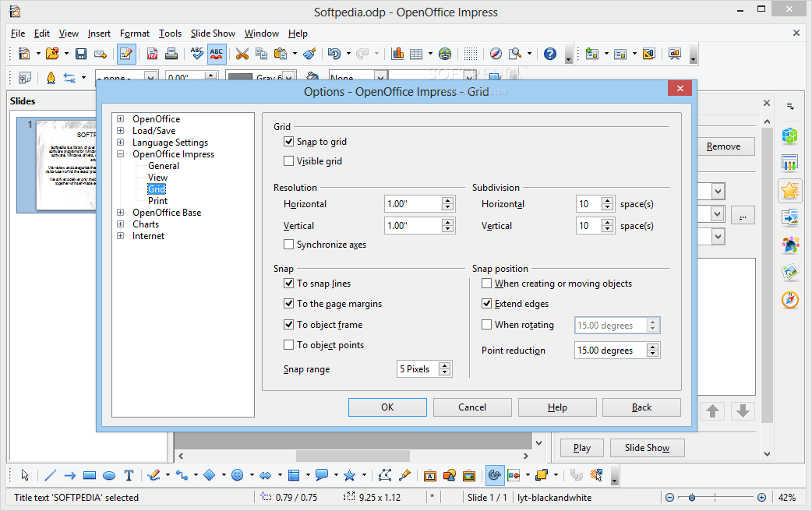Expand the Load/Save tree node
The width and height of the screenshot is (812, 511).
coord(121,130)
